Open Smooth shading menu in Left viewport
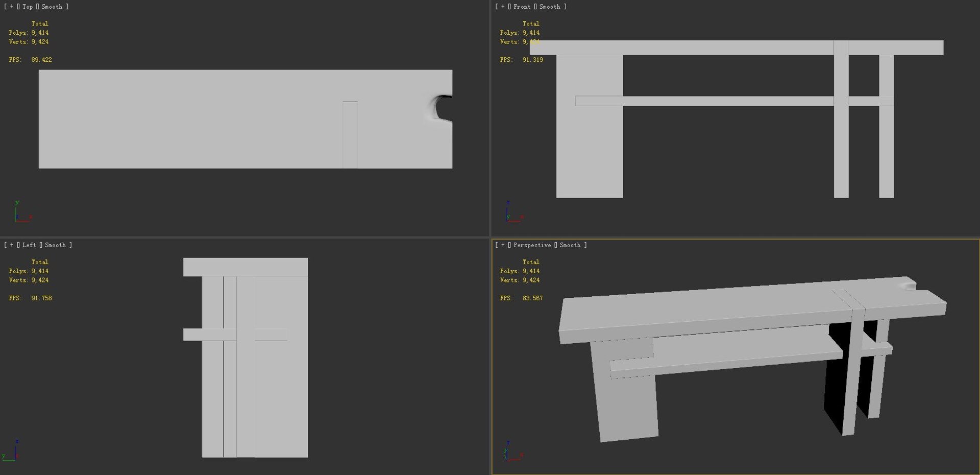The width and height of the screenshot is (980, 475). pyautogui.click(x=55, y=245)
